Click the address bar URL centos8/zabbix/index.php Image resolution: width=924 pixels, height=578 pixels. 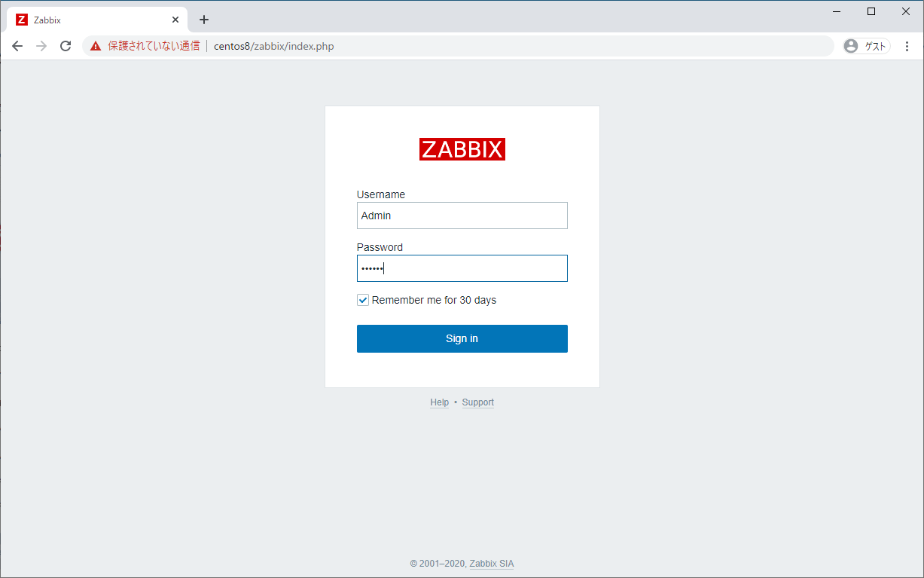pyautogui.click(x=273, y=46)
